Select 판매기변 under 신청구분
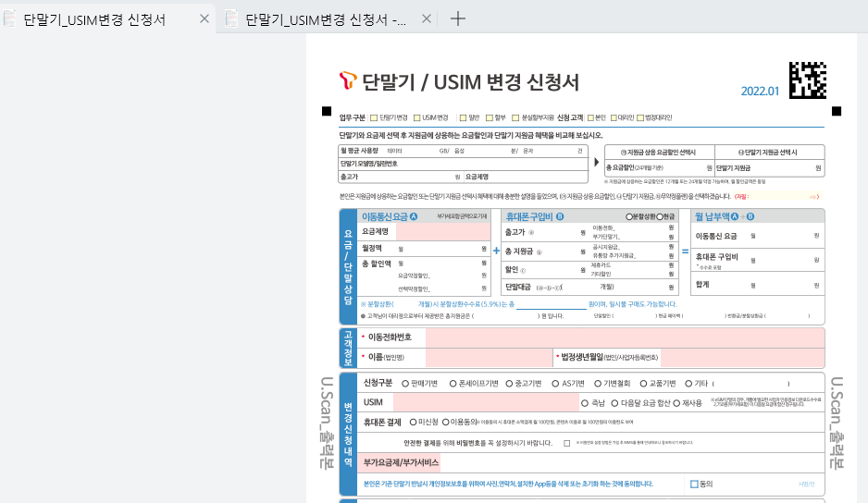This screenshot has width=868, height=503. [x=405, y=384]
